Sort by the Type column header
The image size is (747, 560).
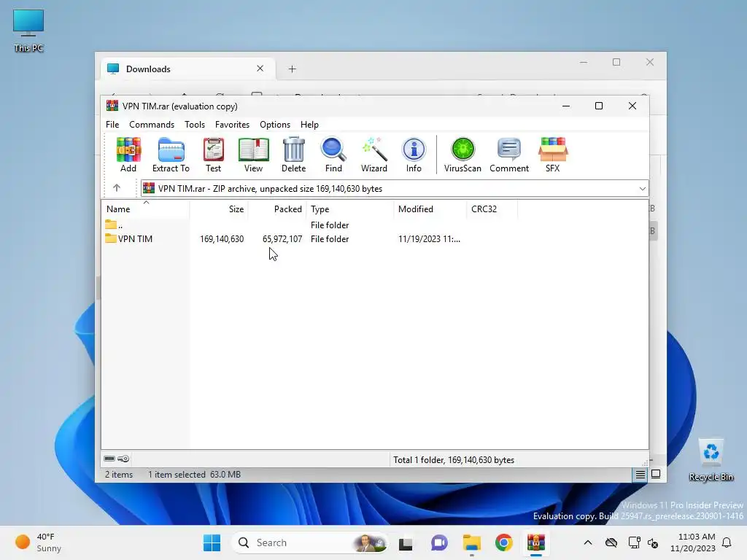pyautogui.click(x=350, y=209)
